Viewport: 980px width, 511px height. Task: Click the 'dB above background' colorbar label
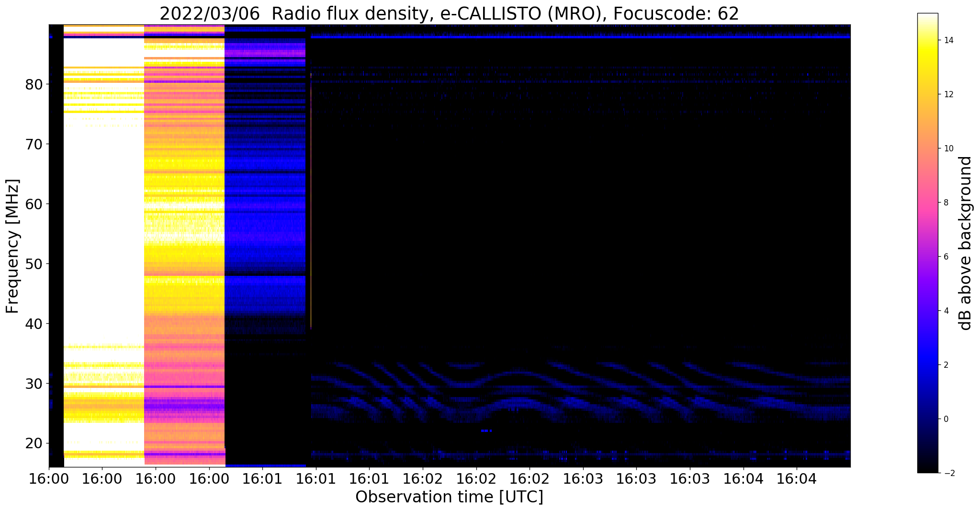point(966,243)
